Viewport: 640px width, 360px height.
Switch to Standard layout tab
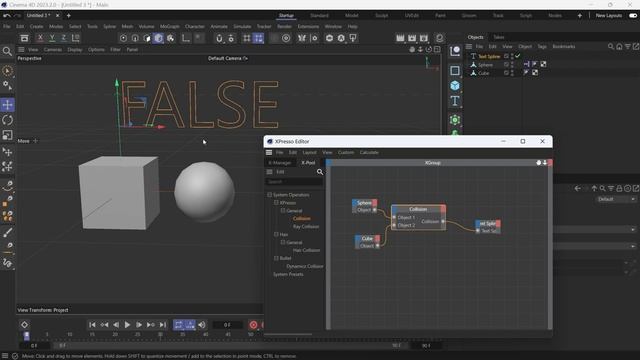(319, 16)
